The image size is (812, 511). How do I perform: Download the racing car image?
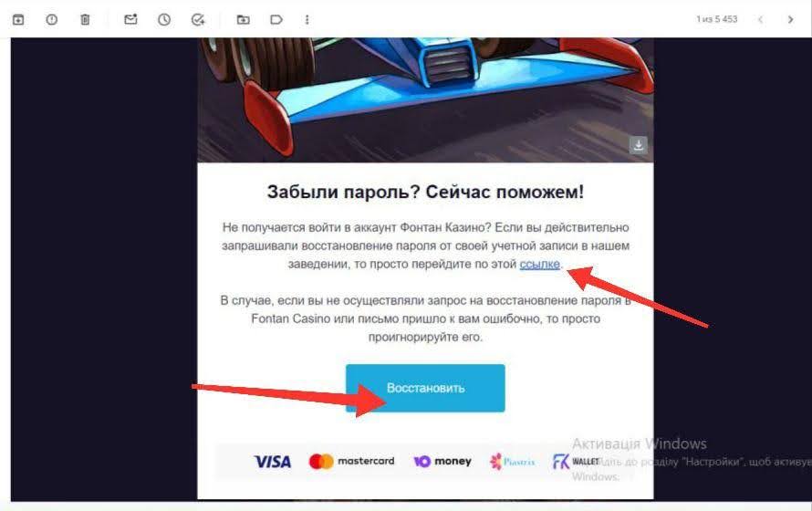[639, 145]
